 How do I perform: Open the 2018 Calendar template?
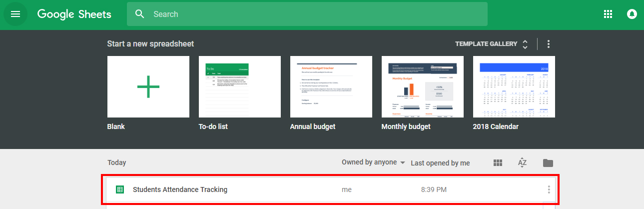(x=514, y=86)
